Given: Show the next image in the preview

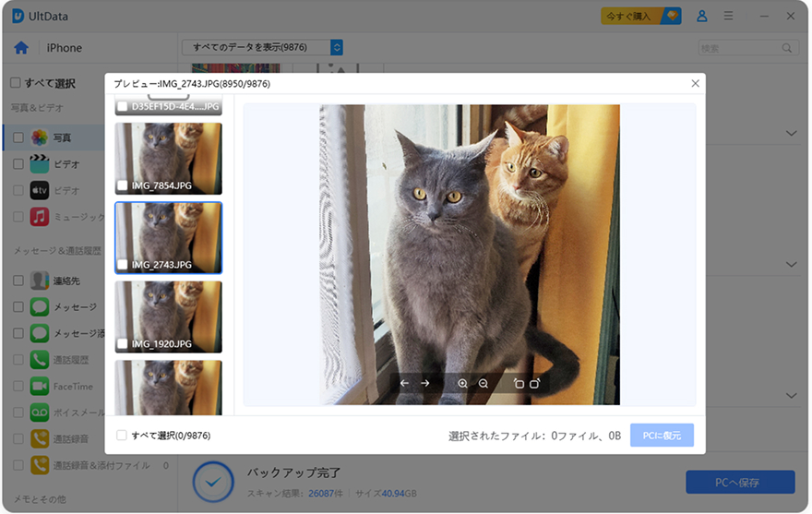Looking at the screenshot, I should pos(425,384).
